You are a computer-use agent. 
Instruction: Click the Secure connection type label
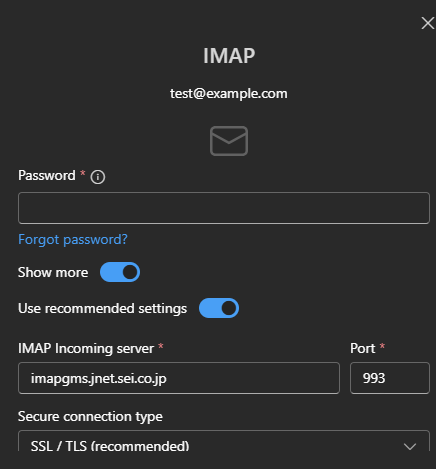[x=90, y=416]
